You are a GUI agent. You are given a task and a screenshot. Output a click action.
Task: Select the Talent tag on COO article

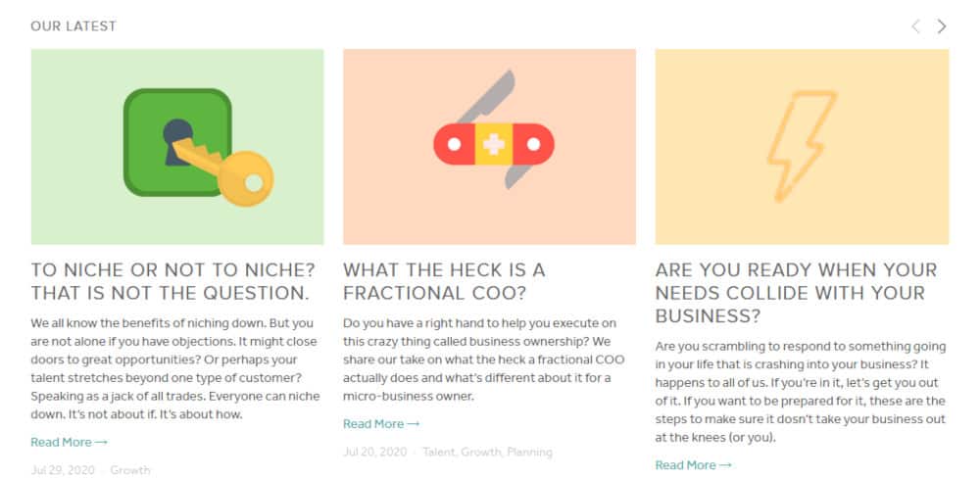pos(439,453)
